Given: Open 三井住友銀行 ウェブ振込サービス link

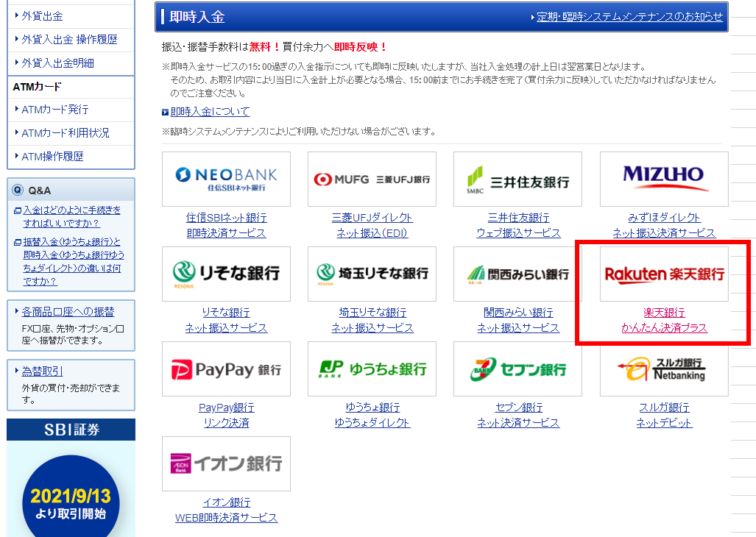Looking at the screenshot, I should pos(518,225).
